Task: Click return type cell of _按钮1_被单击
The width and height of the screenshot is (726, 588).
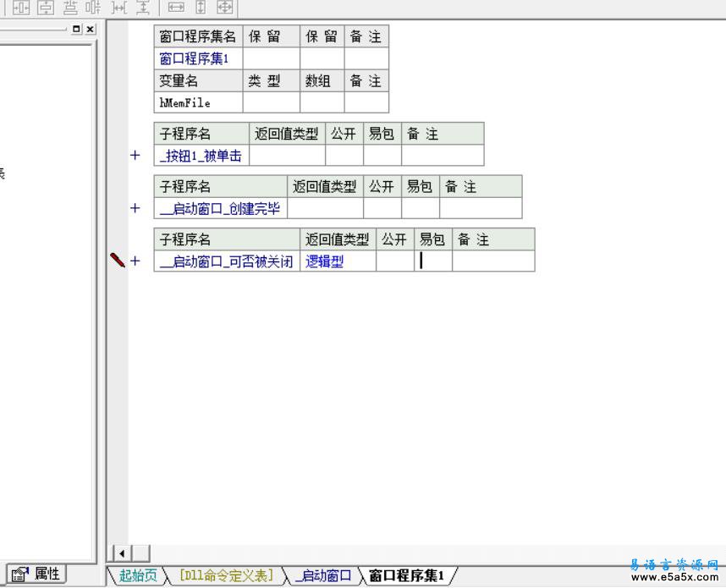Action: 287,156
